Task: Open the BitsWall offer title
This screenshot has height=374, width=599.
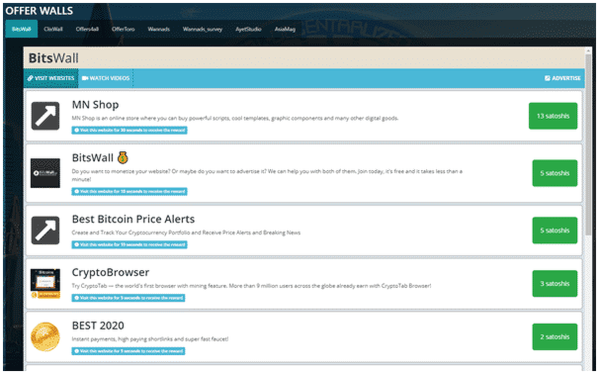Action: pos(92,158)
